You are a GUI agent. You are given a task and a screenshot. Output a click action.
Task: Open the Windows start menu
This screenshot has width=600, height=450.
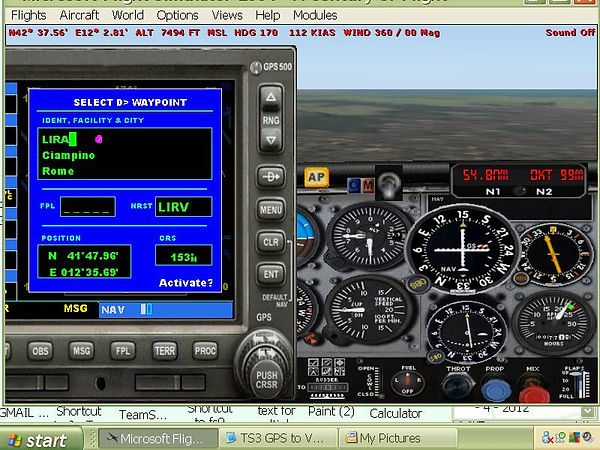pos(41,439)
